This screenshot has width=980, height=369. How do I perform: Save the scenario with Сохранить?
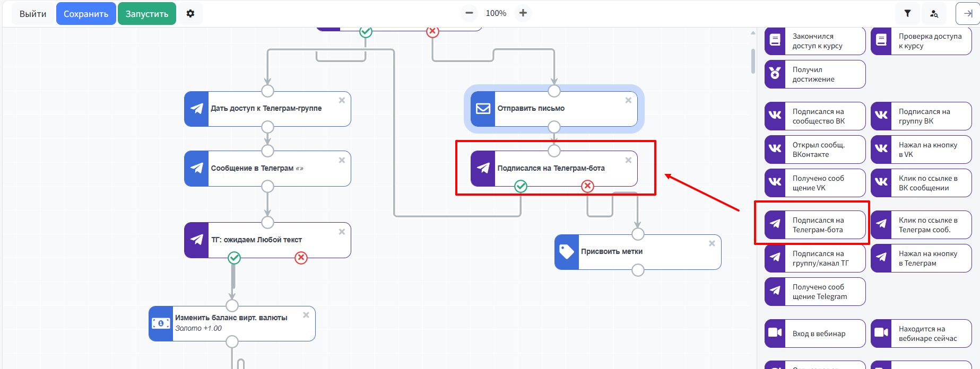tap(86, 14)
